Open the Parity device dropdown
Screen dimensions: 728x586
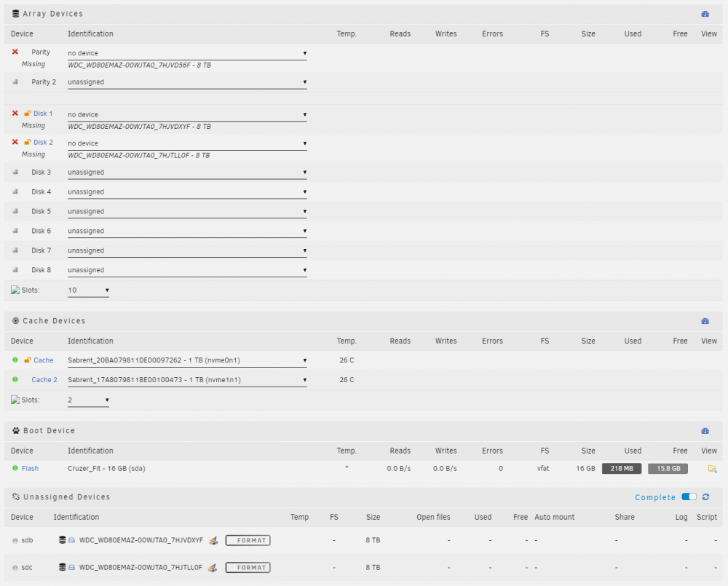[x=187, y=53]
